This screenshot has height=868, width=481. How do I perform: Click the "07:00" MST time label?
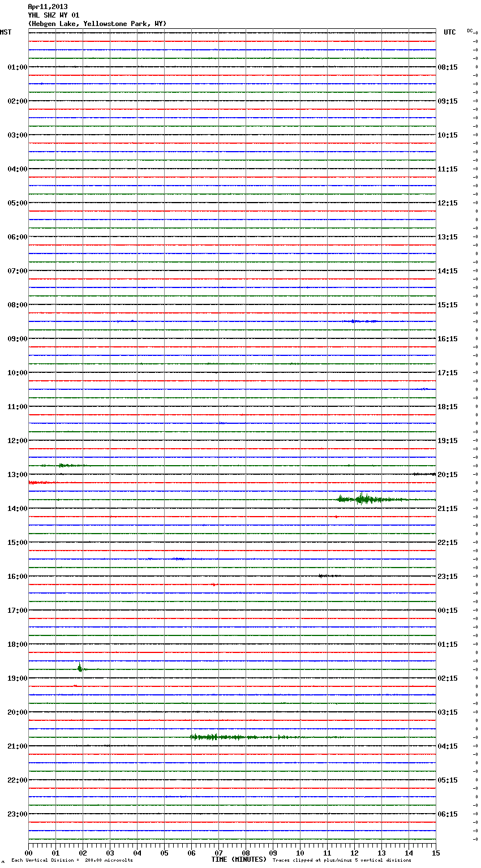click(18, 271)
